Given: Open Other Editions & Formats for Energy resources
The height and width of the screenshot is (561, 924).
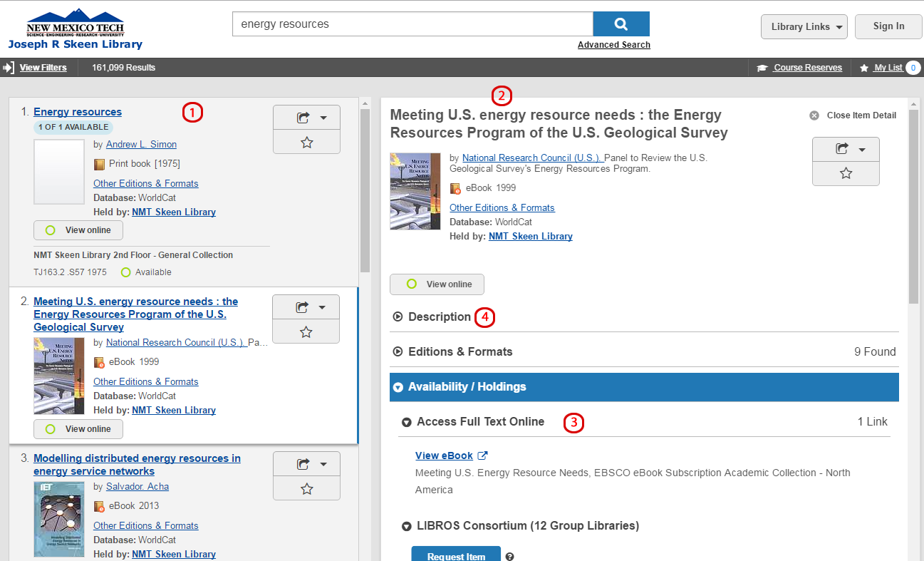Looking at the screenshot, I should tap(145, 183).
